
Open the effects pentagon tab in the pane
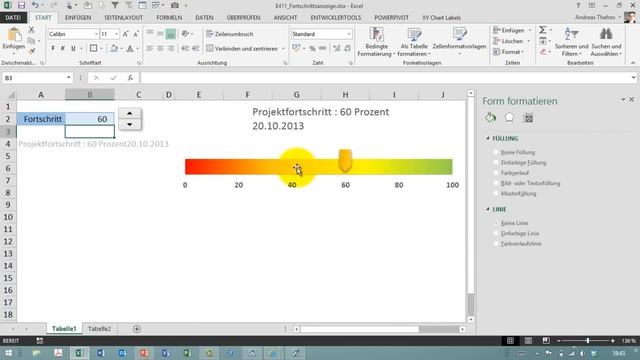(x=509, y=118)
